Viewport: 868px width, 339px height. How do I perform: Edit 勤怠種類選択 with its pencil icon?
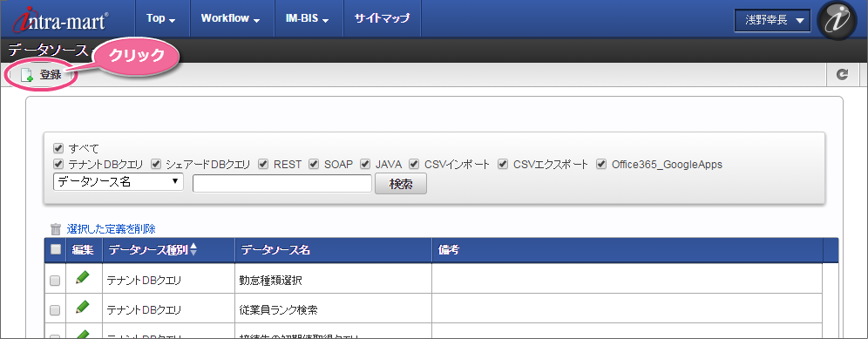(83, 277)
